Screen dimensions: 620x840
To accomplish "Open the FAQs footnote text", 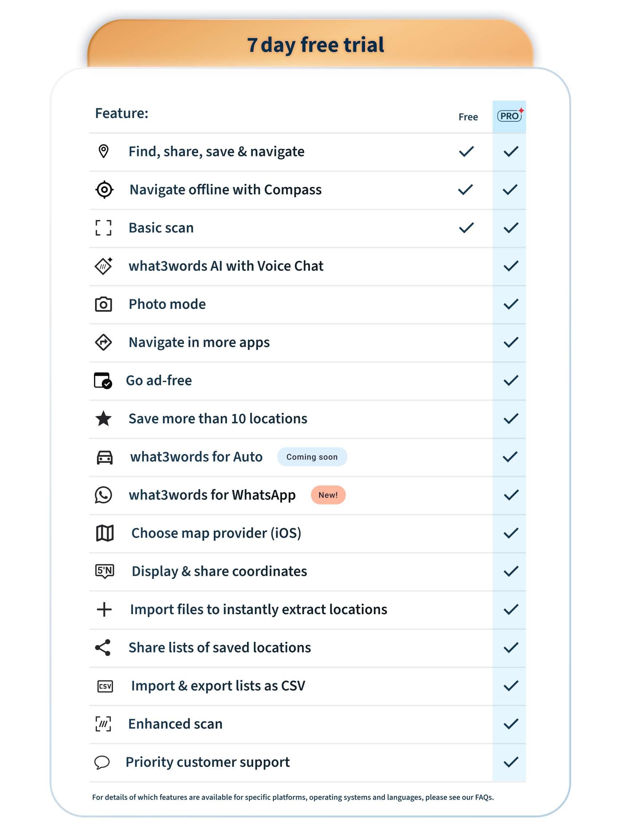I will click(484, 797).
